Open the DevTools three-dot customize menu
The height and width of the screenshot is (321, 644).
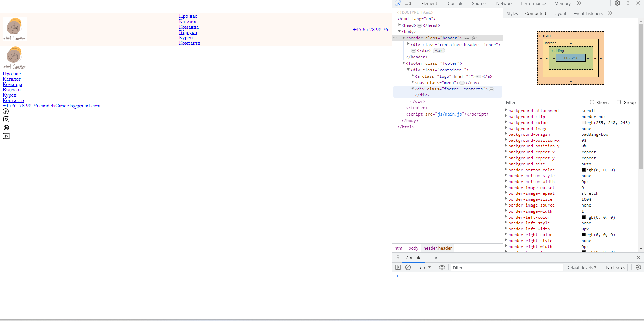[628, 3]
